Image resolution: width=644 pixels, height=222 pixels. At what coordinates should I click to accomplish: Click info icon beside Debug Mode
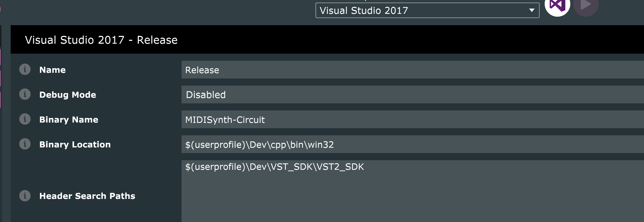pos(25,94)
